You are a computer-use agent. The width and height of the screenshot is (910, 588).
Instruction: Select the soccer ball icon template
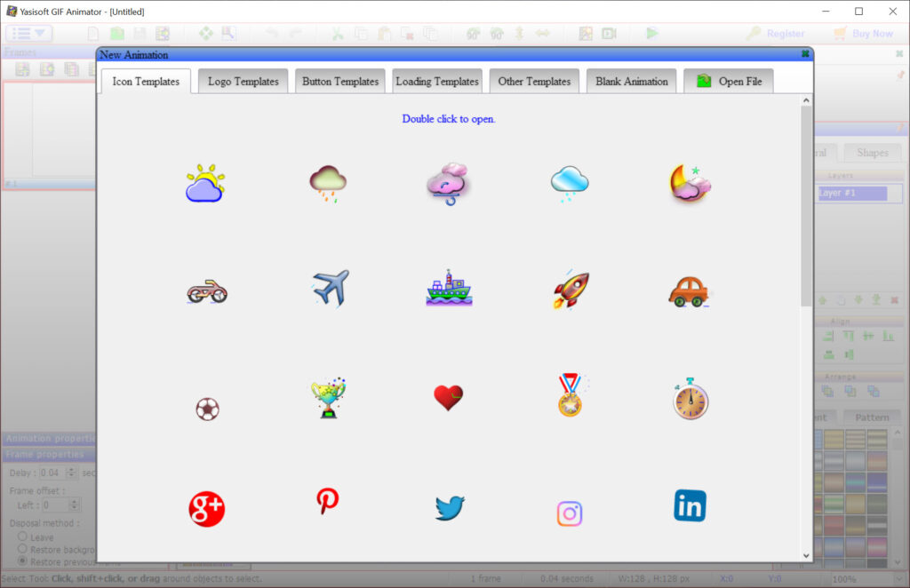coord(207,409)
